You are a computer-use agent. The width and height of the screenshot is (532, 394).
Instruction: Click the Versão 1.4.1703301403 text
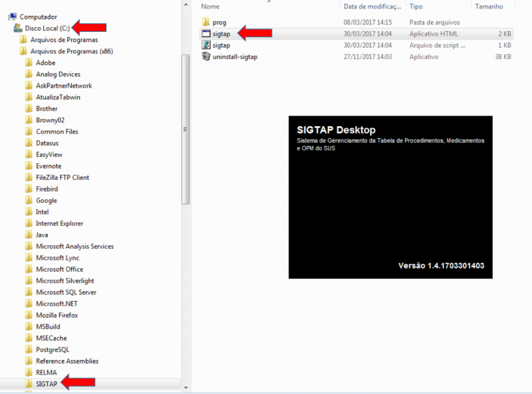pos(441,266)
